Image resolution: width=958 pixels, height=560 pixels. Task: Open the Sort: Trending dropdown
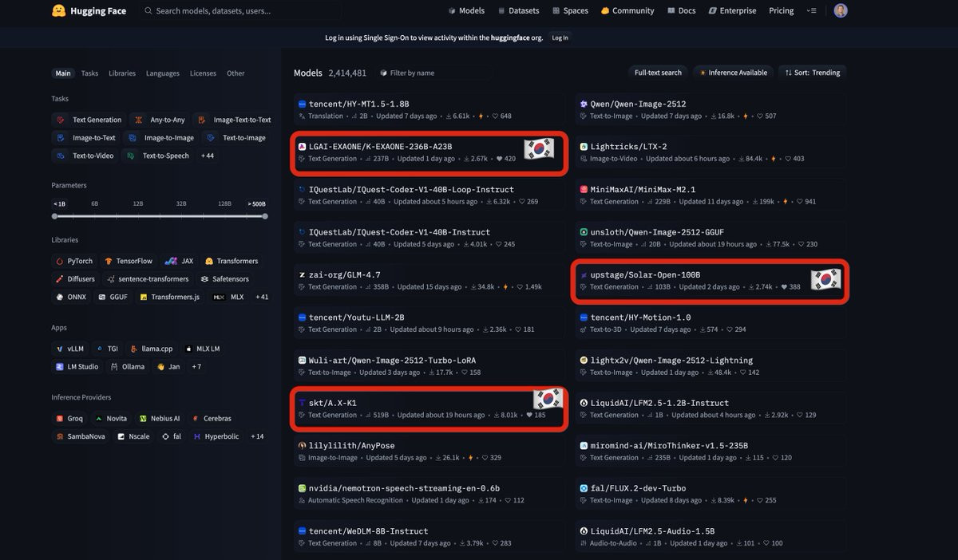click(x=813, y=73)
